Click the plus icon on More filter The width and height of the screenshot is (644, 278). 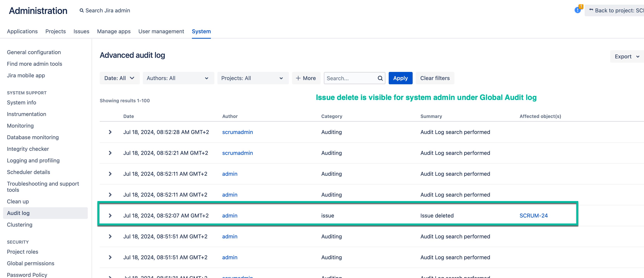click(x=298, y=78)
